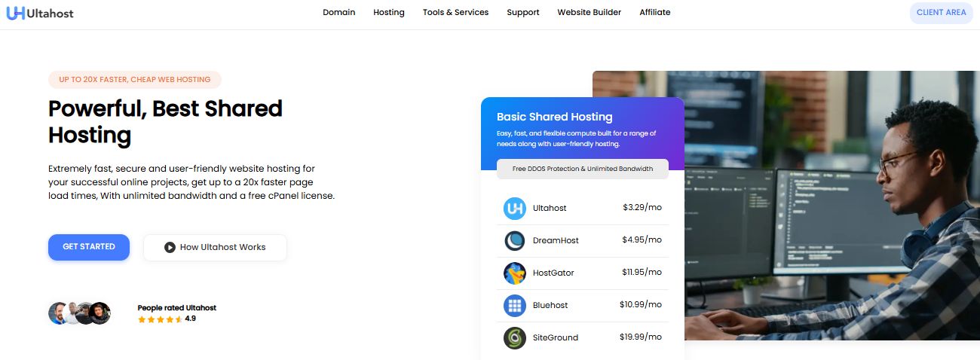Open the Hosting menu

[389, 12]
